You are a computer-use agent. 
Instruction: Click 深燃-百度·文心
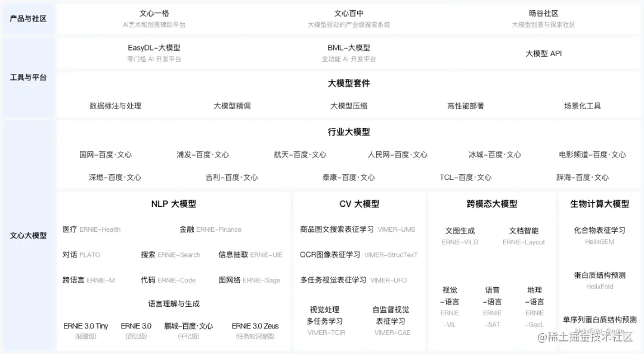[x=115, y=178]
